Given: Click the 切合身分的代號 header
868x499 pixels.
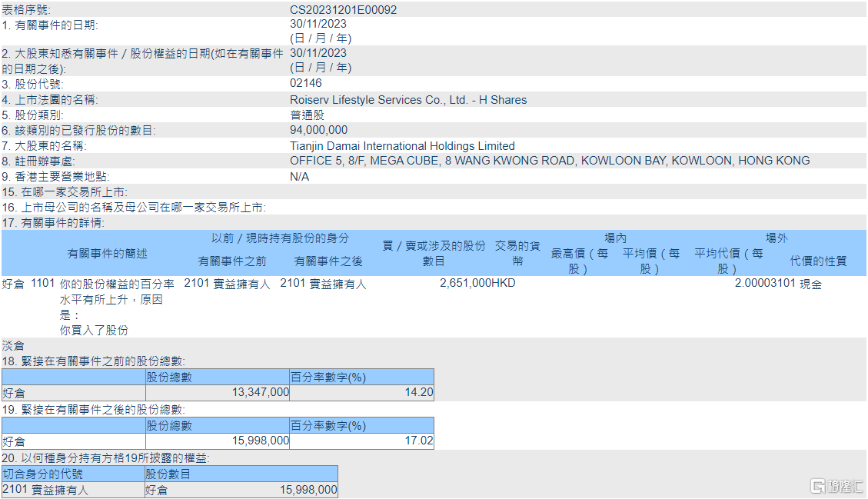Looking at the screenshot, I should click(42, 474).
